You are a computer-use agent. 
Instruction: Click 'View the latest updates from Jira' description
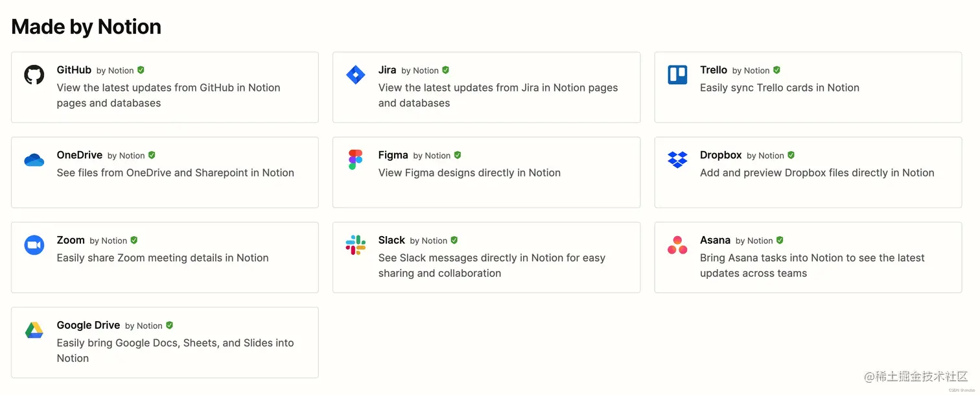click(498, 95)
